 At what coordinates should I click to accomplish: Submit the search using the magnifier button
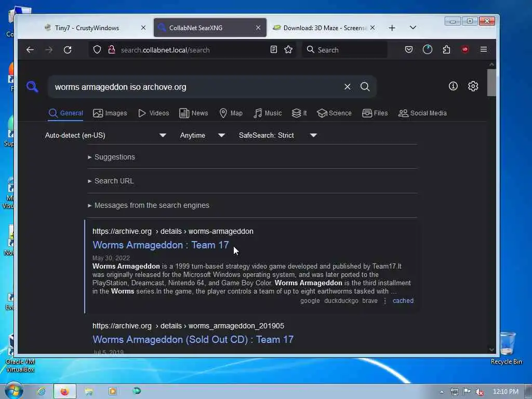[365, 87]
